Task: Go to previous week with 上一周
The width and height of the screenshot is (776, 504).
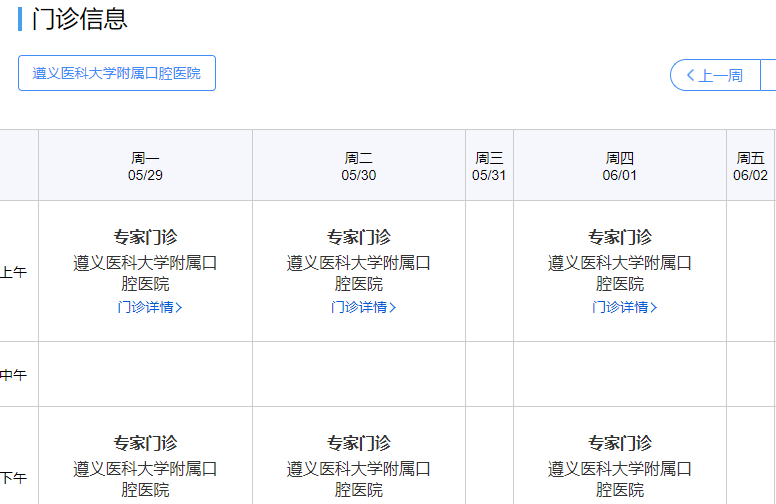Action: point(715,75)
